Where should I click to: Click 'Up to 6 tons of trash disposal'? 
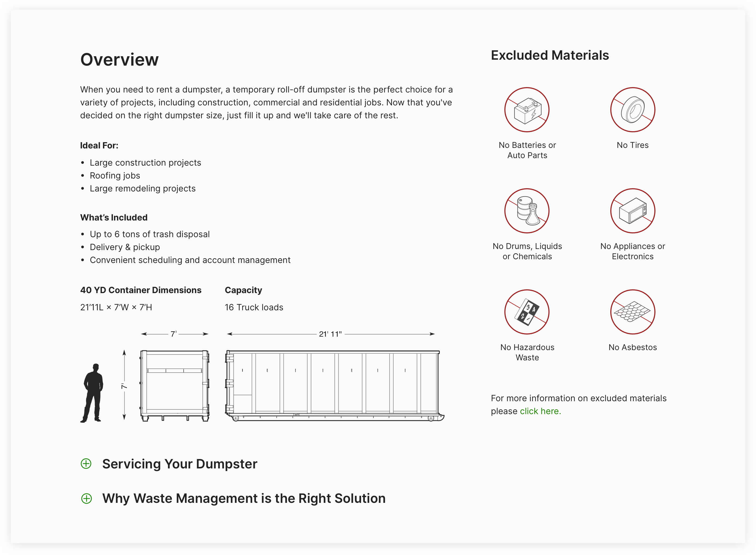pos(149,234)
